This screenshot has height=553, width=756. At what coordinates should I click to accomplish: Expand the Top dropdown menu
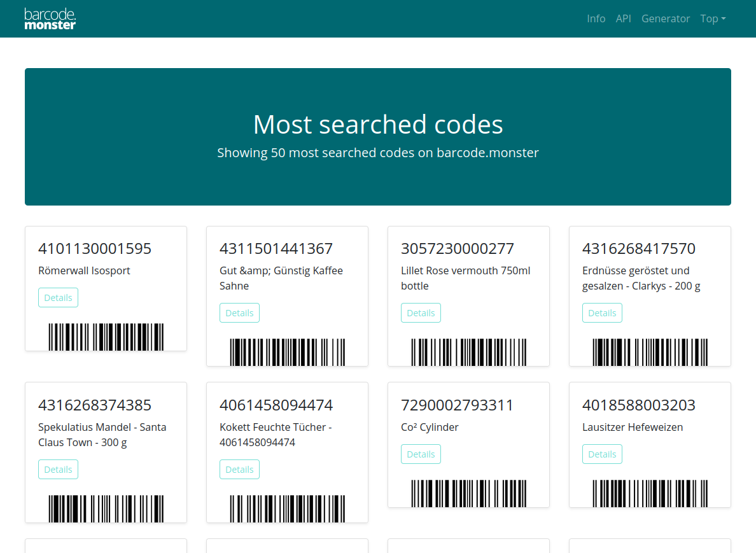pos(713,19)
